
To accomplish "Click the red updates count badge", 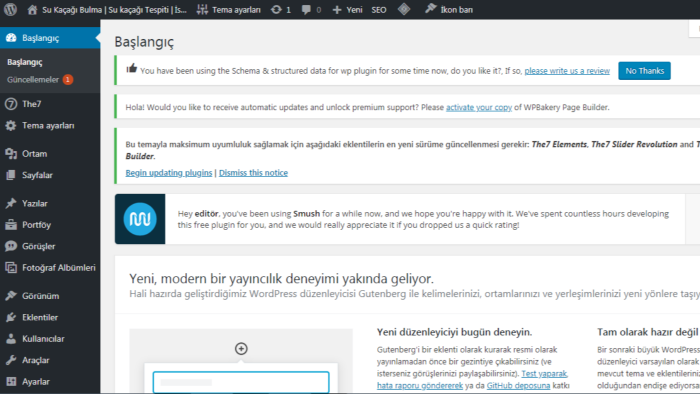I will pyautogui.click(x=67, y=79).
